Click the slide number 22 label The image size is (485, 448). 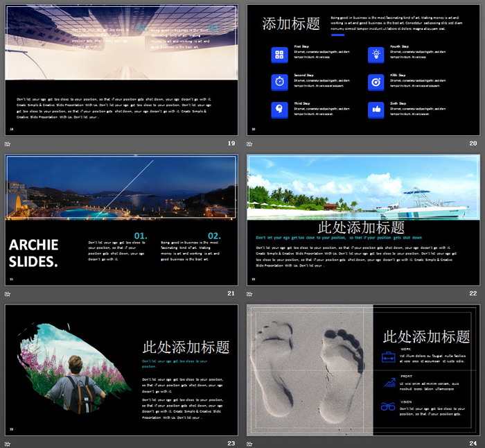click(473, 293)
